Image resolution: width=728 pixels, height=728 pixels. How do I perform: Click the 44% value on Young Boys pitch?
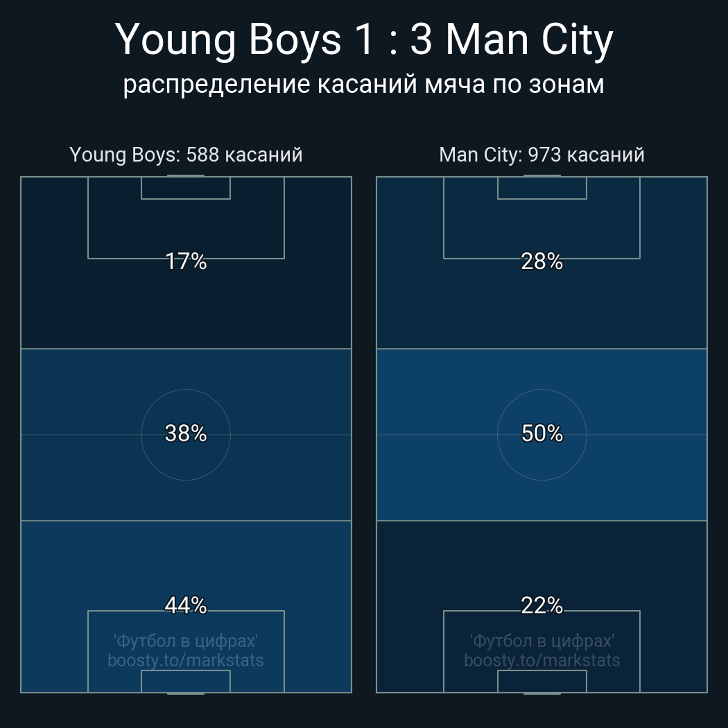tap(186, 605)
